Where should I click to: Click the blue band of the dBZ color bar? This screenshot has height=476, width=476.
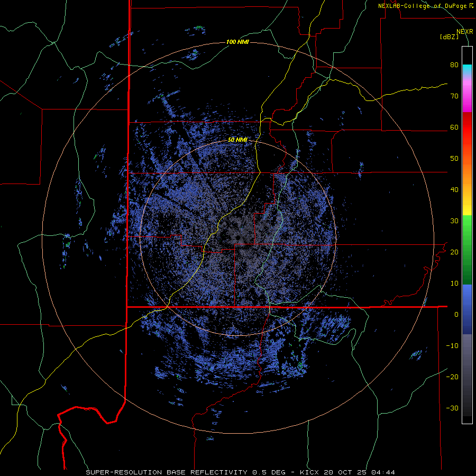pos(467,309)
